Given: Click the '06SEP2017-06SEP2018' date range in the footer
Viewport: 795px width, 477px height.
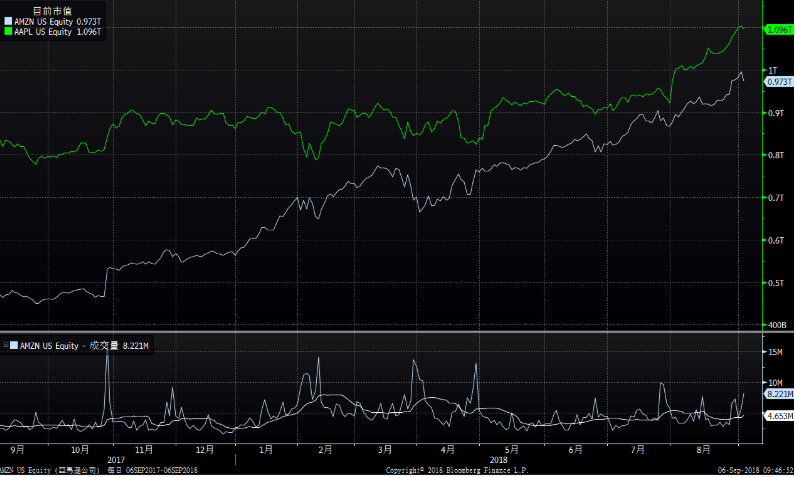Looking at the screenshot, I should coord(162,470).
